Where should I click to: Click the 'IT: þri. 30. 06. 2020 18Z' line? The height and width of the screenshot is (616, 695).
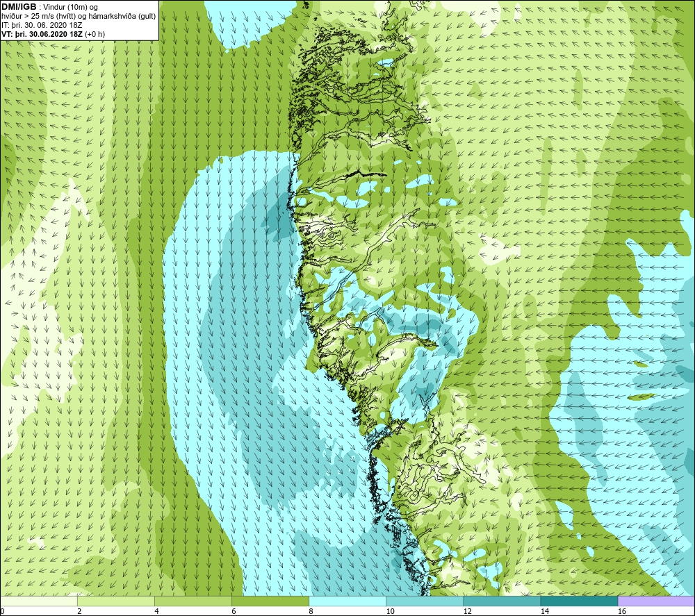point(42,25)
